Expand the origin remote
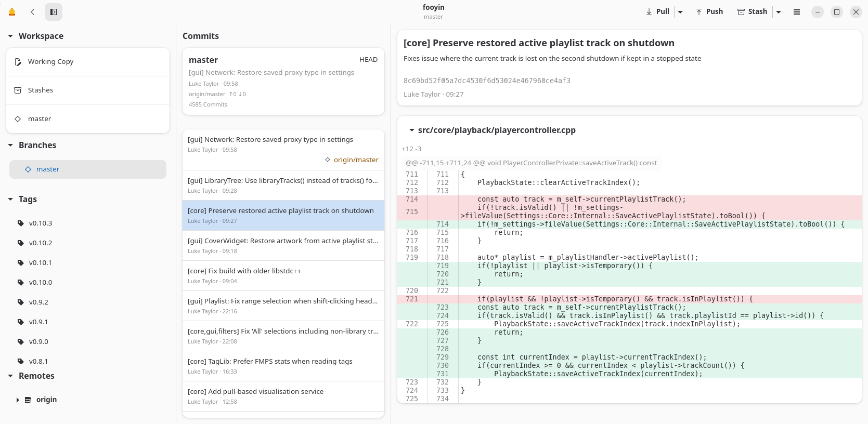Viewport: 868px width, 424px height. click(18, 400)
